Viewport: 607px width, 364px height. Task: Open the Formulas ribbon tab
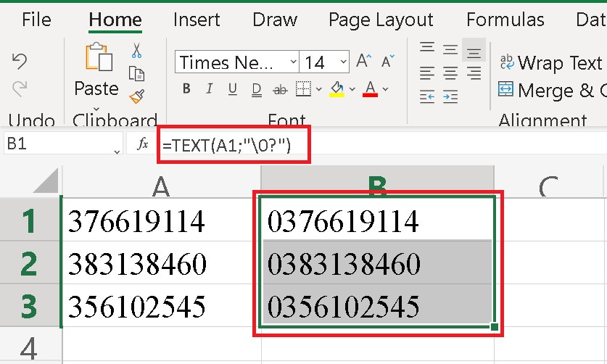[505, 20]
